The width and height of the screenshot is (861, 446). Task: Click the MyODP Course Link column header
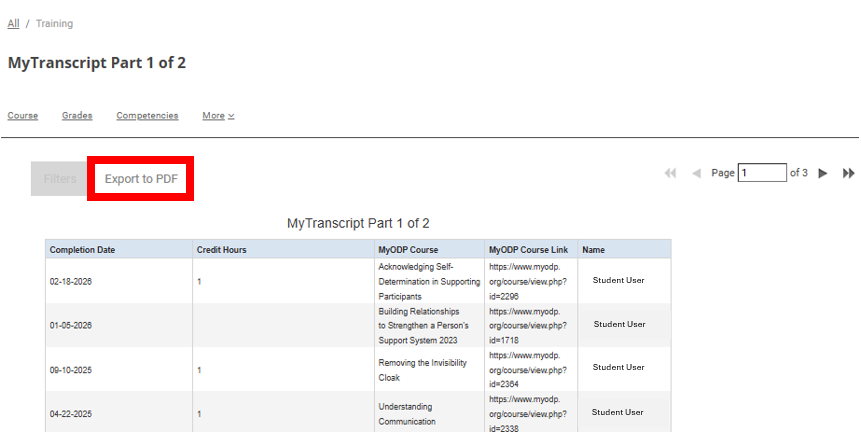coord(528,249)
